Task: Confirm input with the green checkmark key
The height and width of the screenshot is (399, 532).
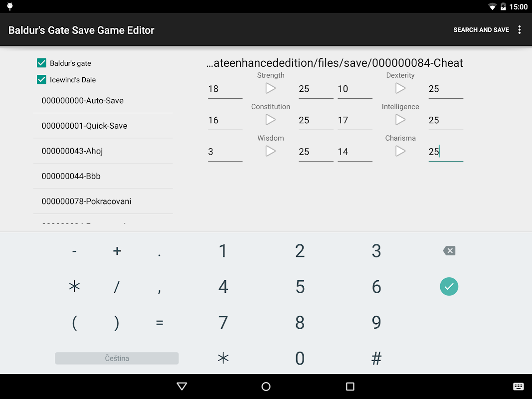Action: pyautogui.click(x=449, y=286)
